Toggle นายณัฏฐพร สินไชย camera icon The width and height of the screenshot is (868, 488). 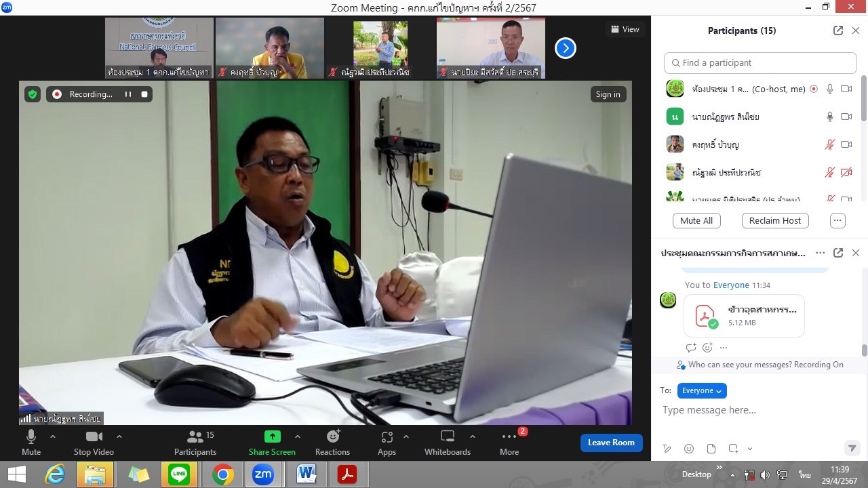(x=846, y=117)
